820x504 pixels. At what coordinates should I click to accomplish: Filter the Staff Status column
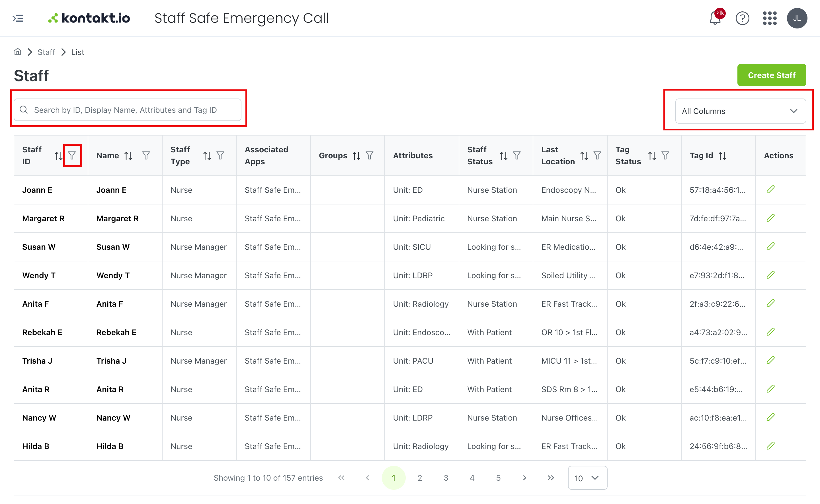(517, 156)
